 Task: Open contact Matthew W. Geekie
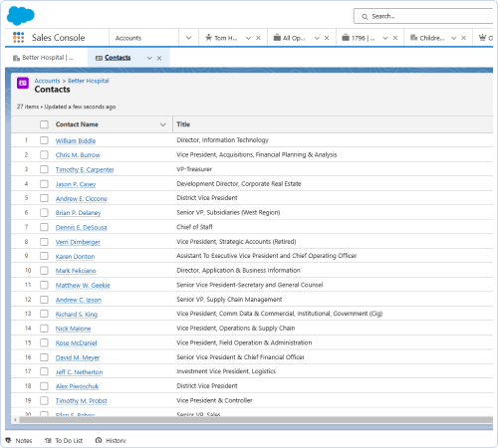(83, 285)
